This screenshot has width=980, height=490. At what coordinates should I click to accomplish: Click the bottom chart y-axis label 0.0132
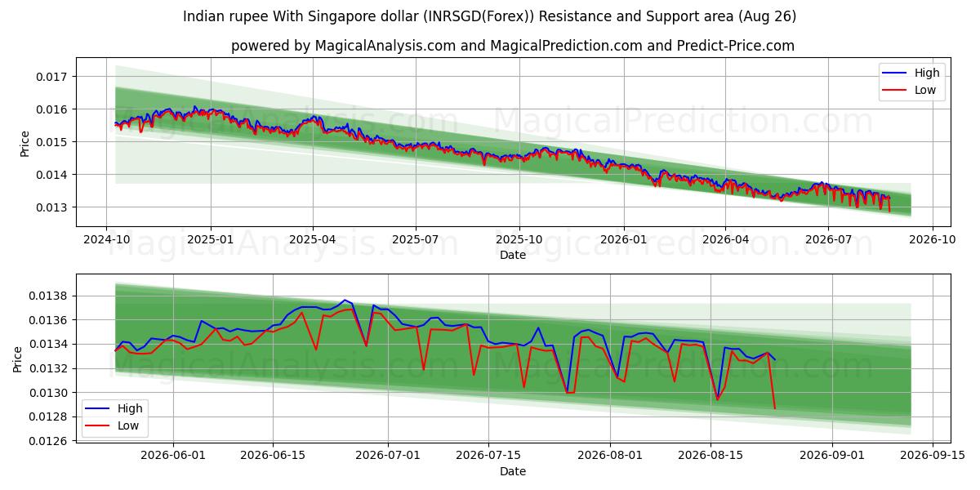coord(48,368)
